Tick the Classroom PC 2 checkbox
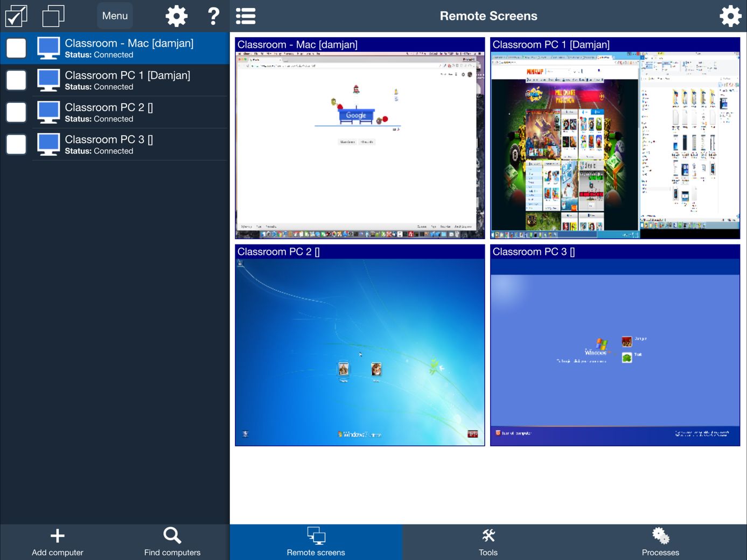This screenshot has height=560, width=747. [16, 112]
